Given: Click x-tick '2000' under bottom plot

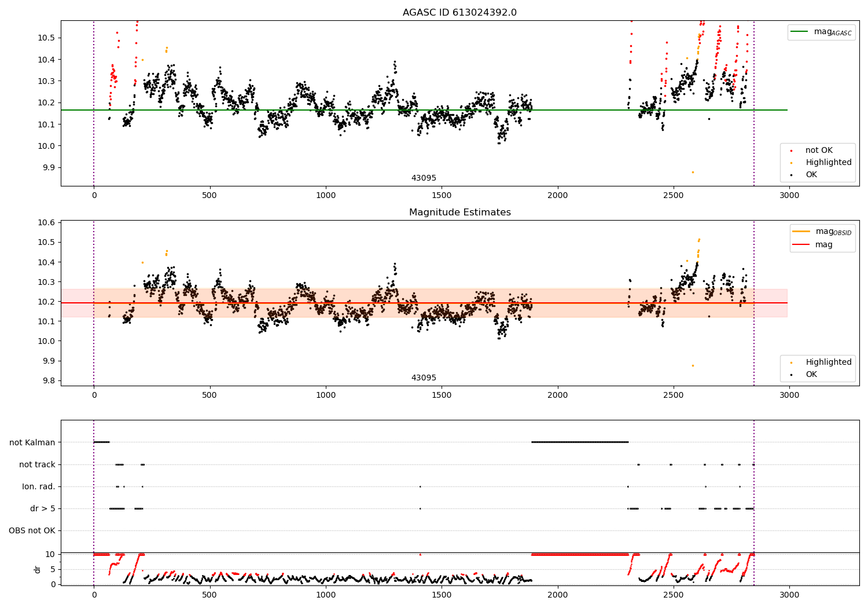Looking at the screenshot, I should coord(558,595).
